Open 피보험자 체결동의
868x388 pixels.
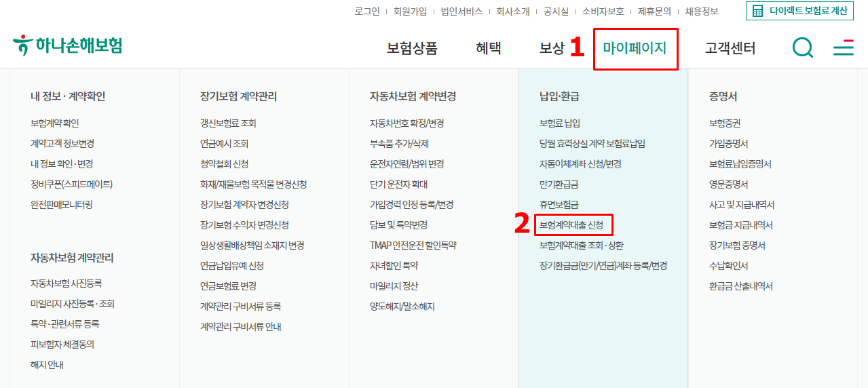(62, 345)
